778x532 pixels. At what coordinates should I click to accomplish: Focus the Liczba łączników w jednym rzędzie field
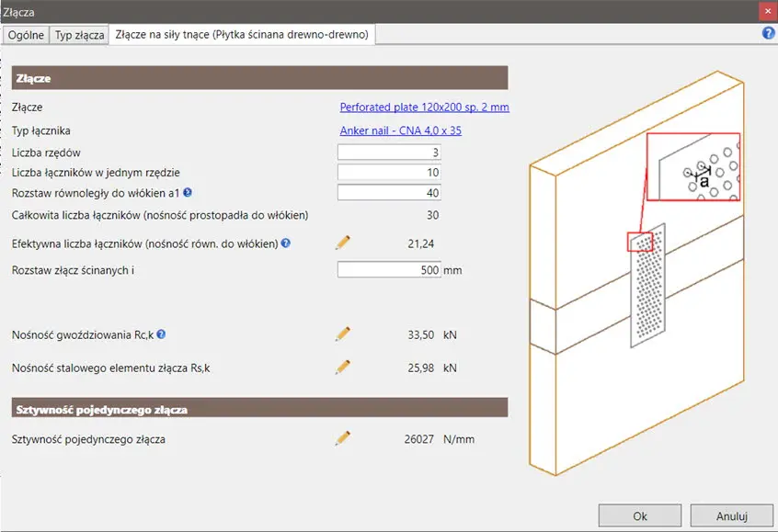coord(389,172)
